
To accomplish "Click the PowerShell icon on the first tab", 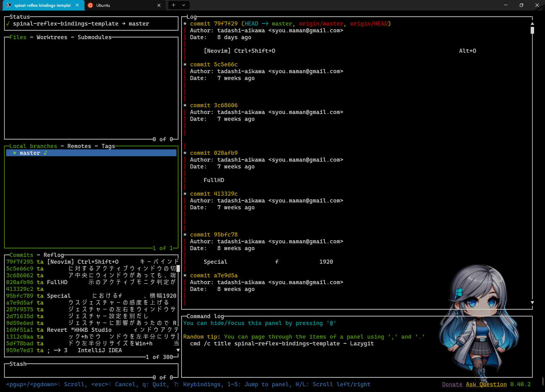I will [9, 5].
